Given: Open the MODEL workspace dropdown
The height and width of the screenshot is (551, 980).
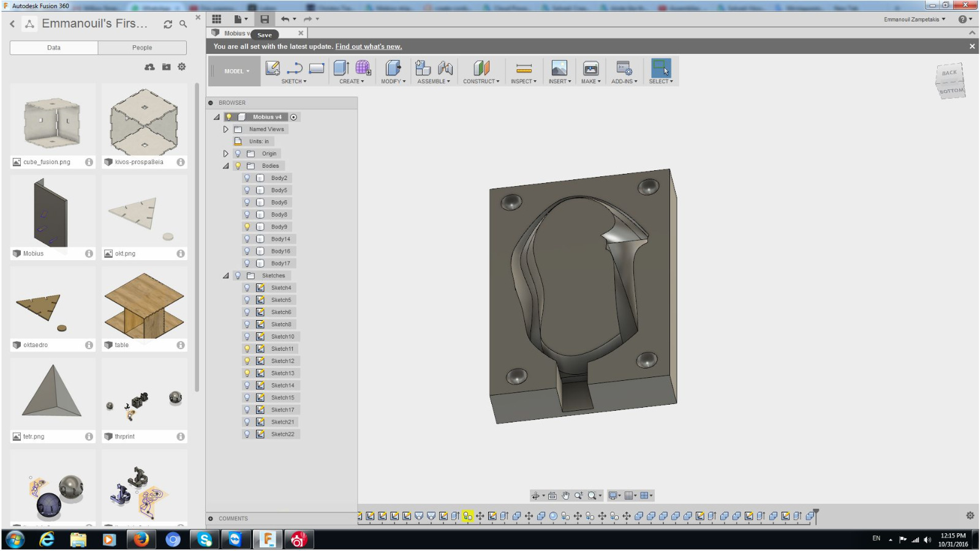Looking at the screenshot, I should coord(236,71).
